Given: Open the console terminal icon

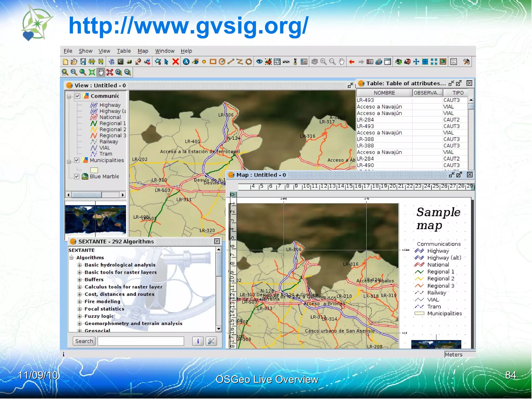Looking at the screenshot, I should [120, 62].
